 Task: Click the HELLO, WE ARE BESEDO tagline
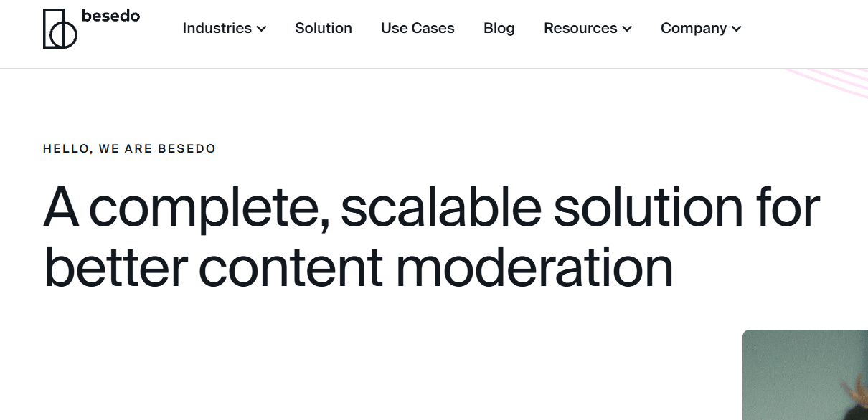coord(129,149)
